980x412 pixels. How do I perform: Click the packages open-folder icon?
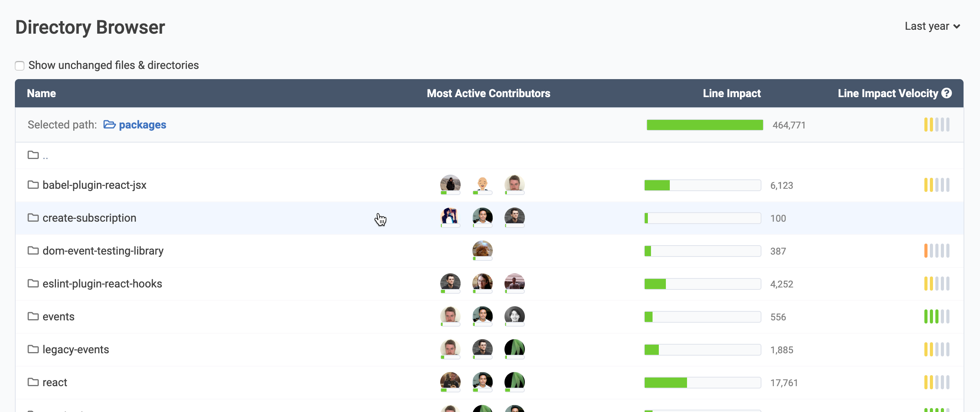point(109,125)
